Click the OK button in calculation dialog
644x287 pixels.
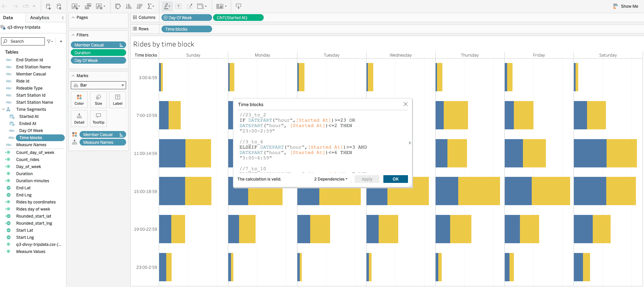[x=396, y=179]
